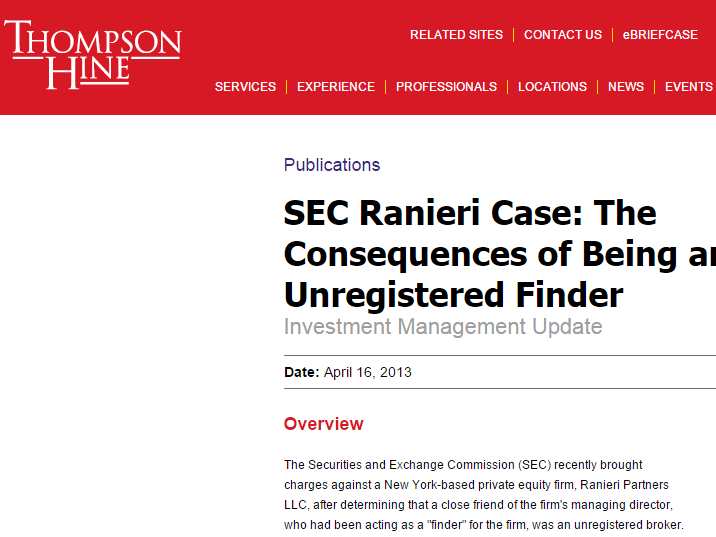716x537 pixels.
Task: Click the Publications breadcrumb above the title
Action: point(332,165)
